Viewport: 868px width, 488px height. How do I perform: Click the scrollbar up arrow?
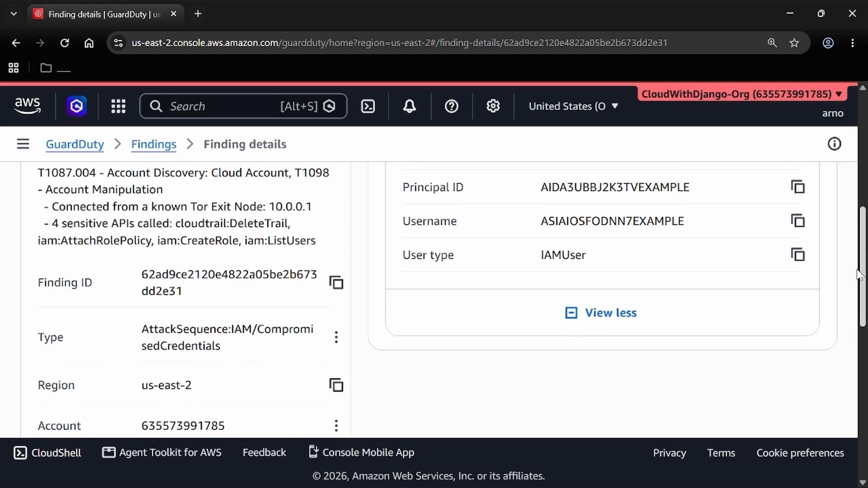(863, 88)
